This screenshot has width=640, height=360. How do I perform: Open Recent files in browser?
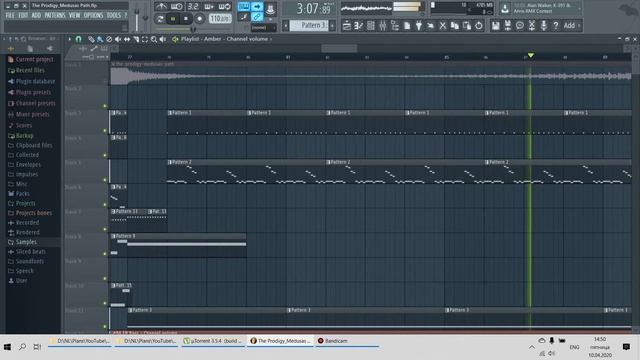pyautogui.click(x=30, y=70)
